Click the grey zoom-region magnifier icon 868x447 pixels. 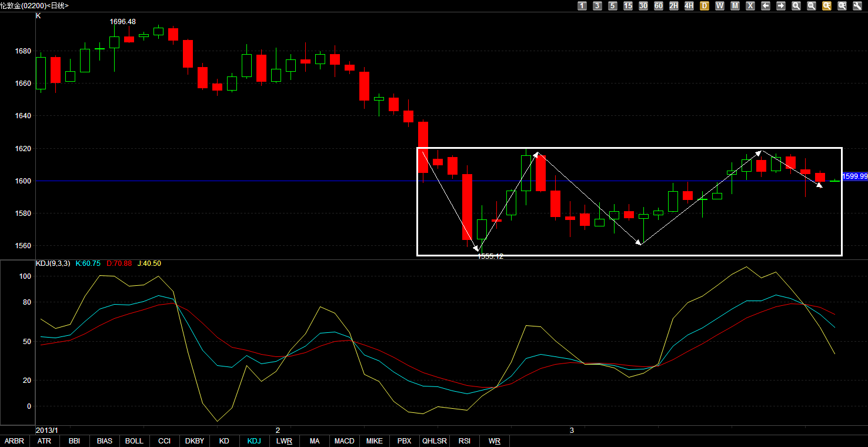[x=842, y=5]
